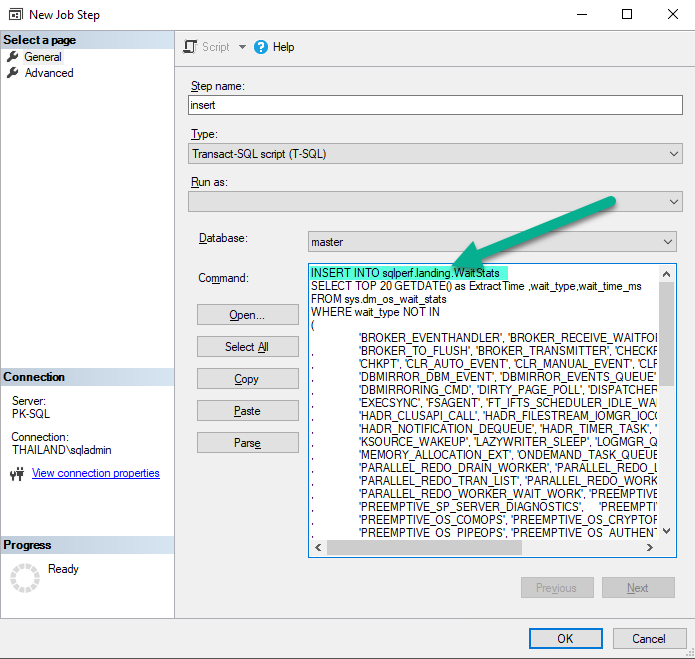The image size is (695, 659).
Task: Close the New Job Step window
Action: click(x=672, y=14)
